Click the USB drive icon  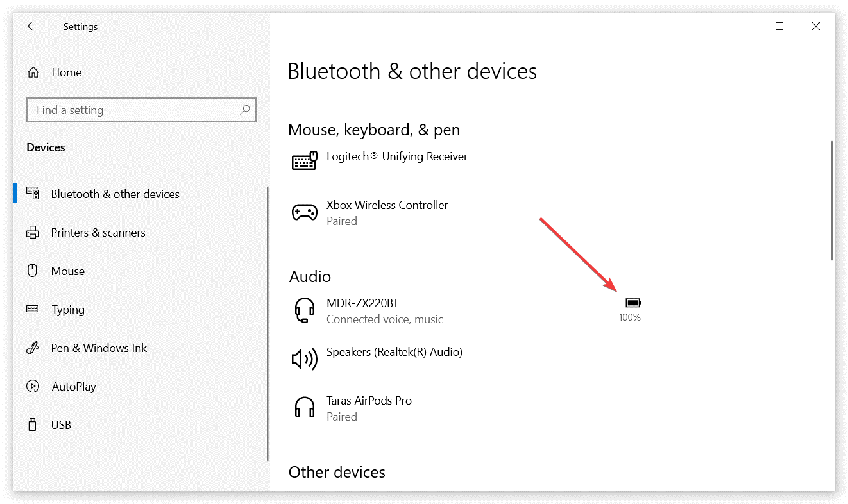[x=33, y=424]
